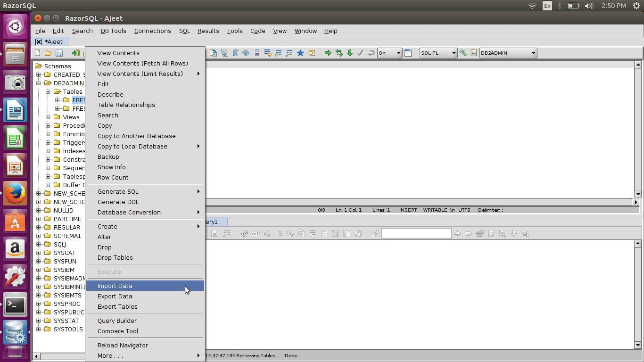Collapse the Tables folder node

[x=48, y=91]
